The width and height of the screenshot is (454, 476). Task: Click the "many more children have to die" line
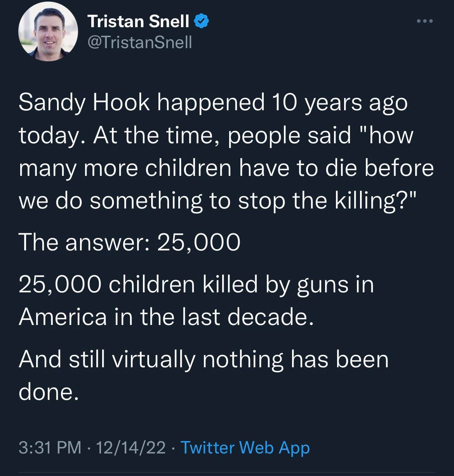coord(226,168)
